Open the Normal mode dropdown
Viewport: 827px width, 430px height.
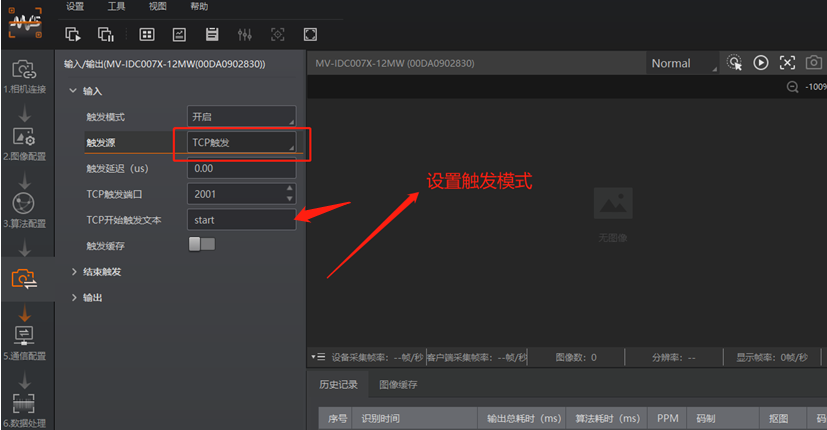[x=682, y=63]
